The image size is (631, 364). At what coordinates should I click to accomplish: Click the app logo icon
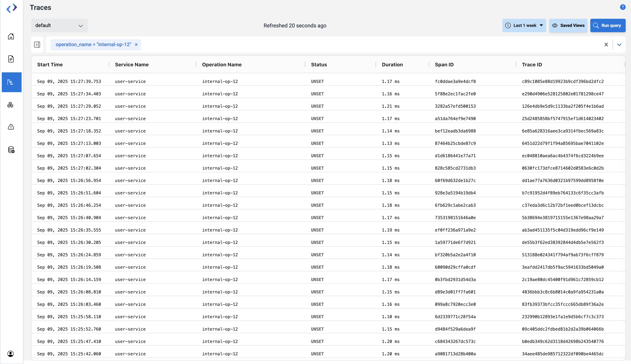click(12, 8)
